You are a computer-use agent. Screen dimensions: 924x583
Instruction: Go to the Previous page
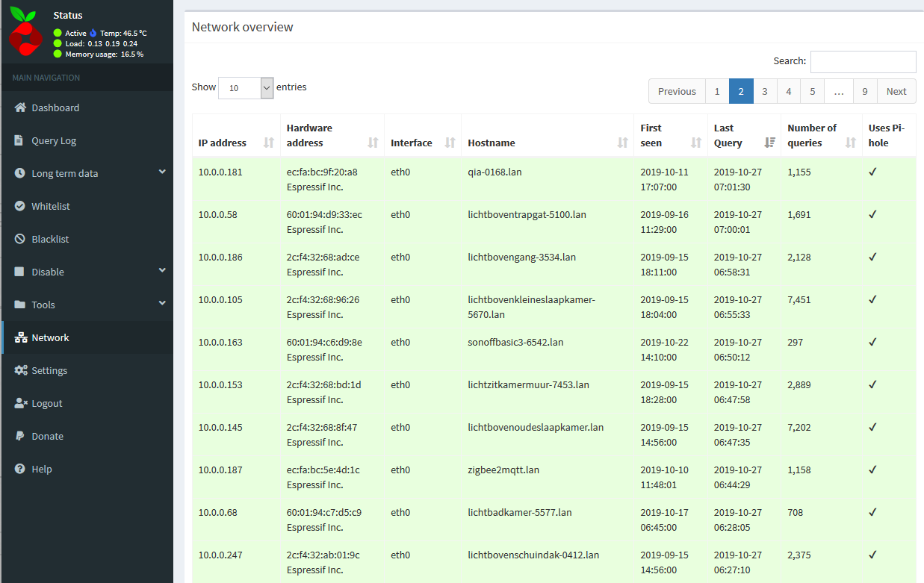[677, 91]
